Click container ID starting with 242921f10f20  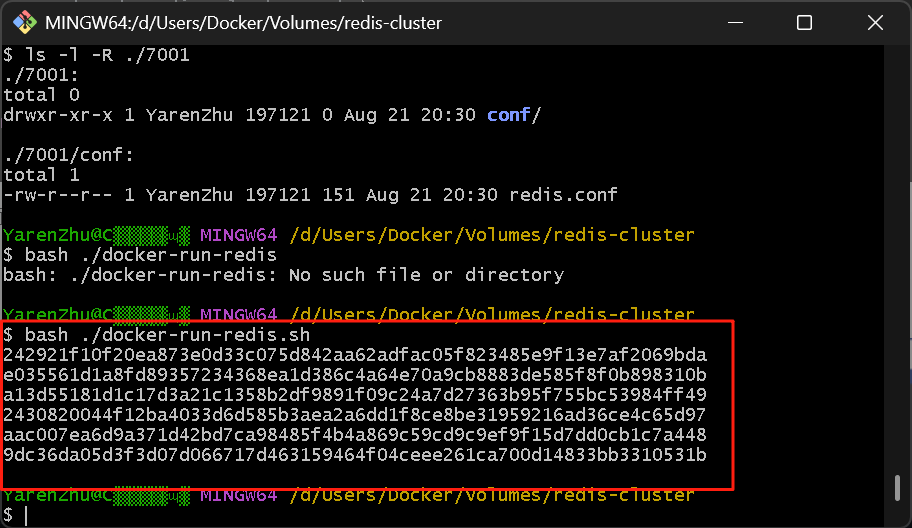pyautogui.click(x=355, y=355)
